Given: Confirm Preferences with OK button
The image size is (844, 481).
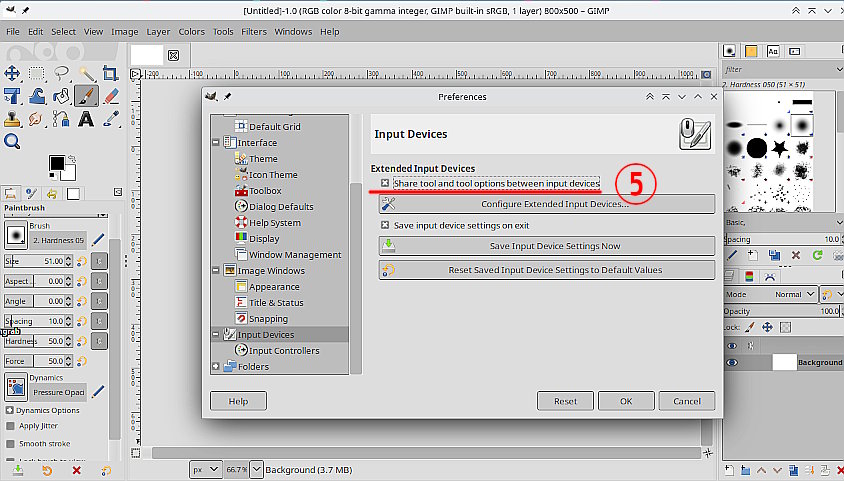Looking at the screenshot, I should coord(626,401).
